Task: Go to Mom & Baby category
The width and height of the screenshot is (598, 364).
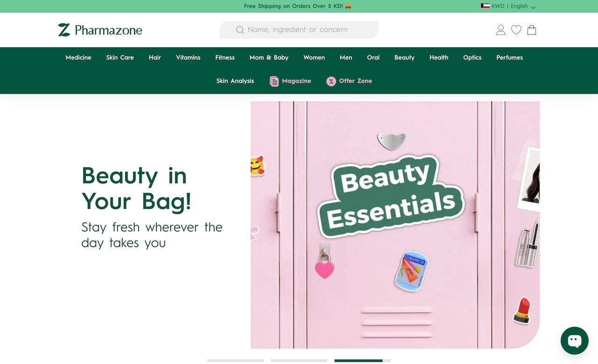Action: [269, 57]
